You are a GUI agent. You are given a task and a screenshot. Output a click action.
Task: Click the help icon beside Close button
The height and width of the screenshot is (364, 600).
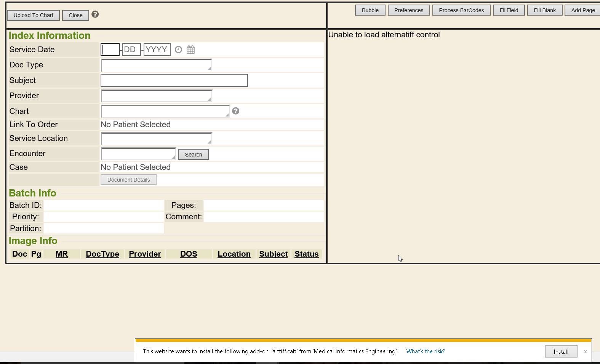click(95, 14)
